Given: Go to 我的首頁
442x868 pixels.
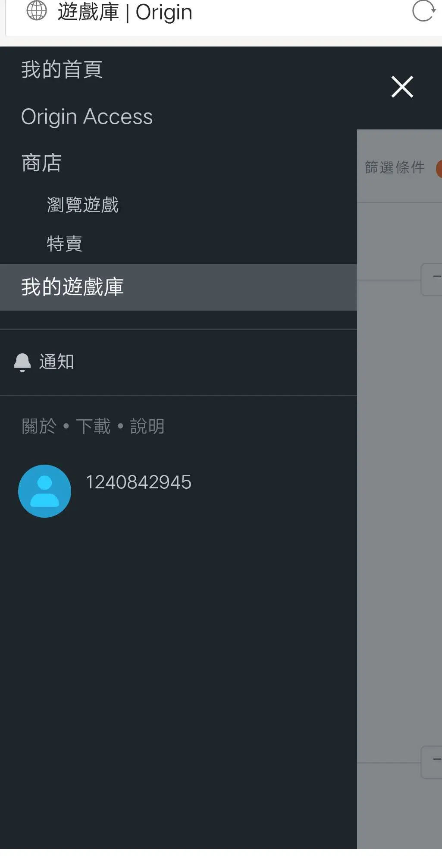Looking at the screenshot, I should [x=62, y=69].
